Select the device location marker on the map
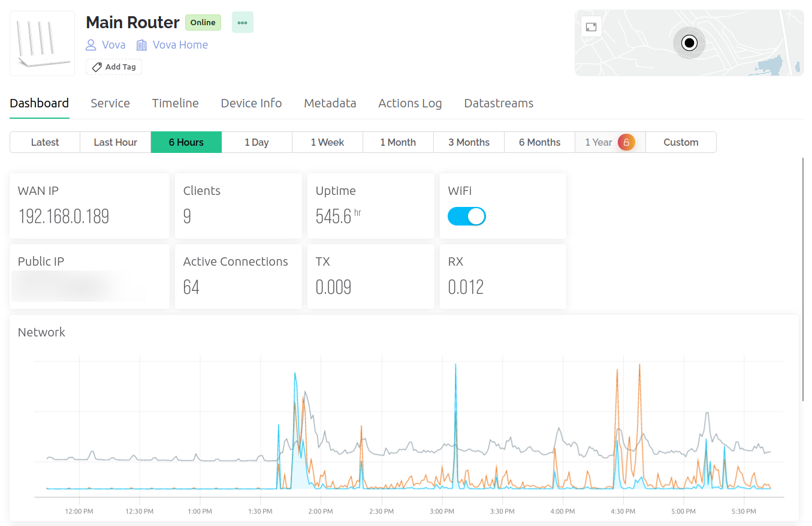This screenshot has height=526, width=812. tap(689, 43)
